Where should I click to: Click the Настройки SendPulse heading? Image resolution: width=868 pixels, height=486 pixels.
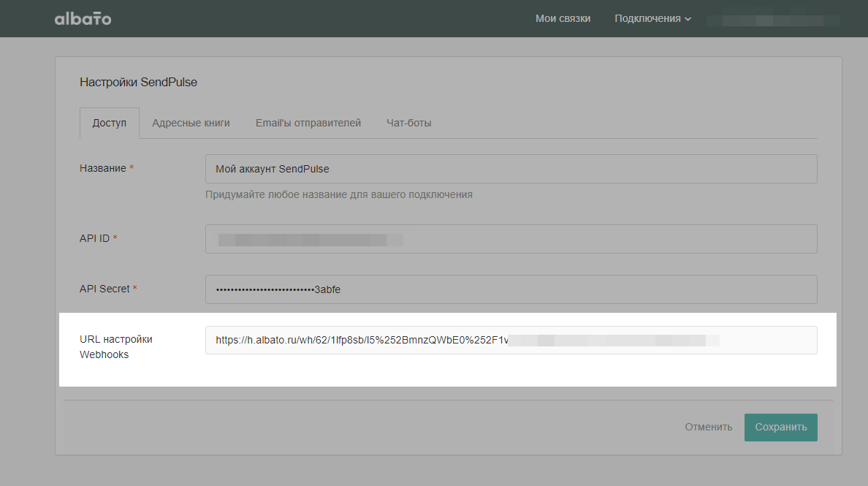138,82
